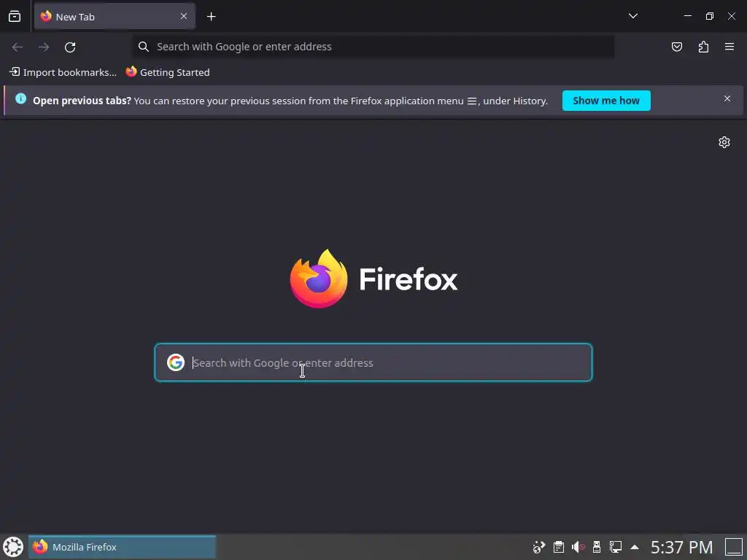747x560 pixels.
Task: Click the 5:37 PM clock
Action: [682, 547]
